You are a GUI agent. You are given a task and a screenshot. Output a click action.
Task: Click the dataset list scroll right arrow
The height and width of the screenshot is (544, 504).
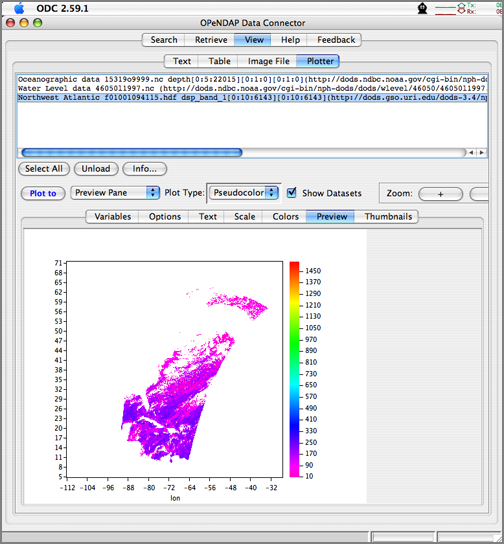[x=481, y=153]
